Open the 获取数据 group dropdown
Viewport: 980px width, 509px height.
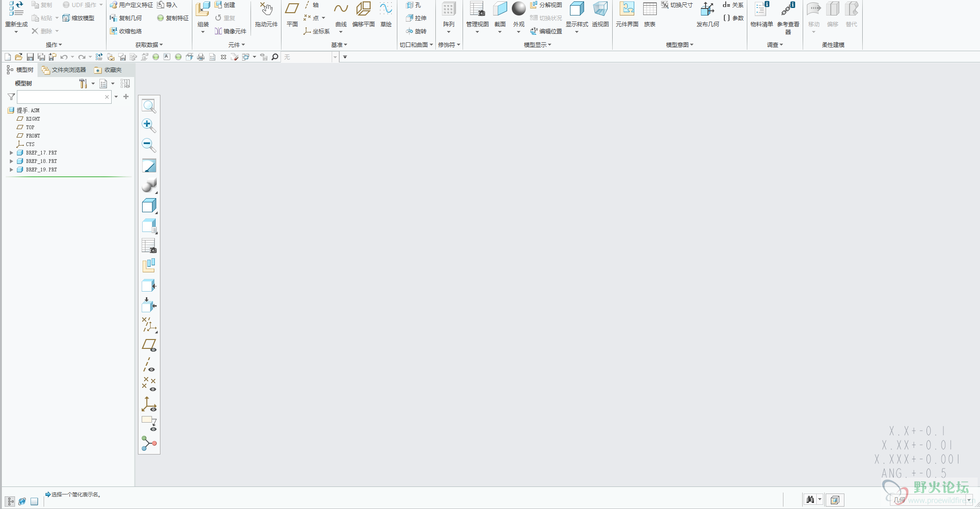[x=149, y=45]
